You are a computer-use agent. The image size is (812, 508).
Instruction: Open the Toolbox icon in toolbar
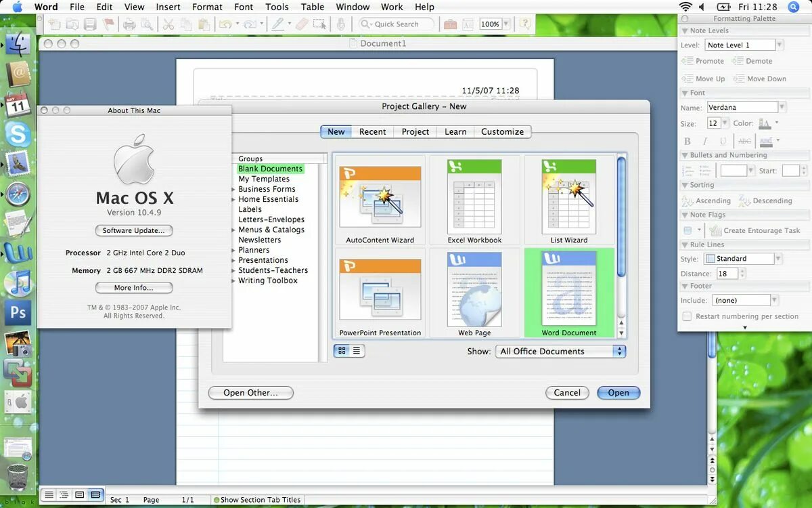point(449,24)
